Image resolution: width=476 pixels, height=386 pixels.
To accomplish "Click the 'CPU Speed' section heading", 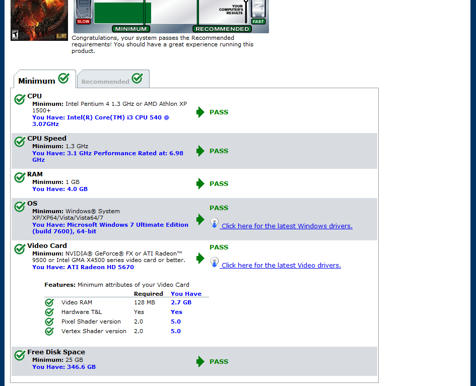I will coord(47,138).
